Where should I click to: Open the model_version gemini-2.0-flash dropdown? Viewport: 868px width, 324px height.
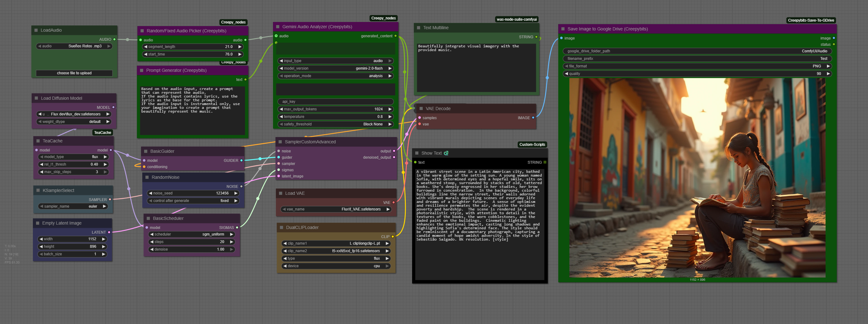[335, 68]
